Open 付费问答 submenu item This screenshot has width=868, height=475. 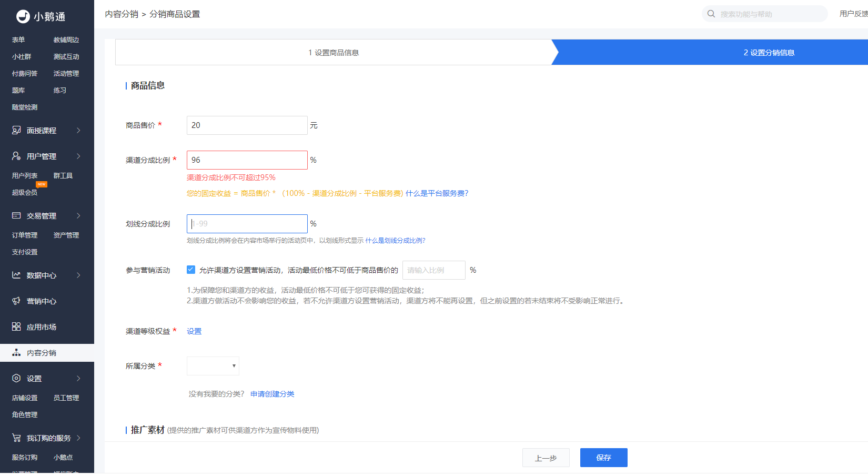tap(25, 74)
